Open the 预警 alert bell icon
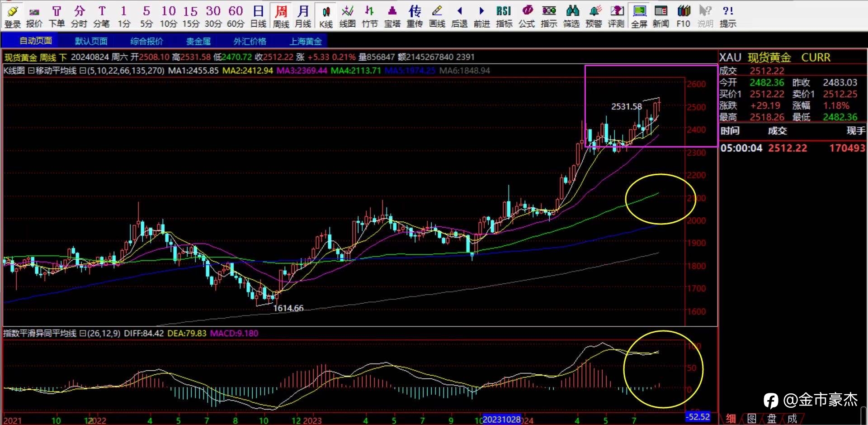The image size is (868, 425). pyautogui.click(x=594, y=16)
